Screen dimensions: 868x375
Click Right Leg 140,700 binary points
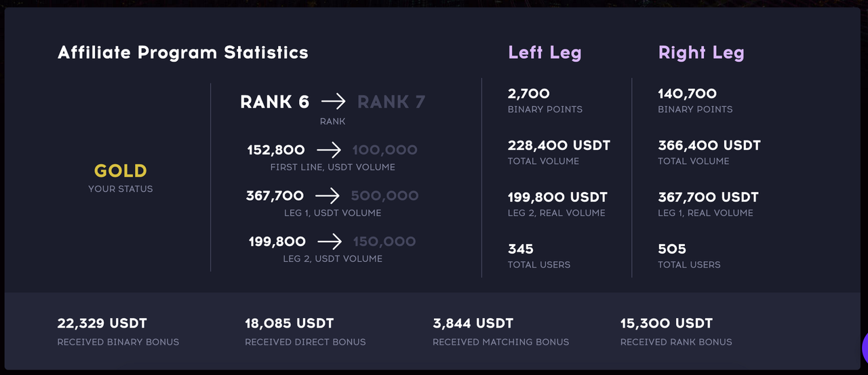point(687,94)
